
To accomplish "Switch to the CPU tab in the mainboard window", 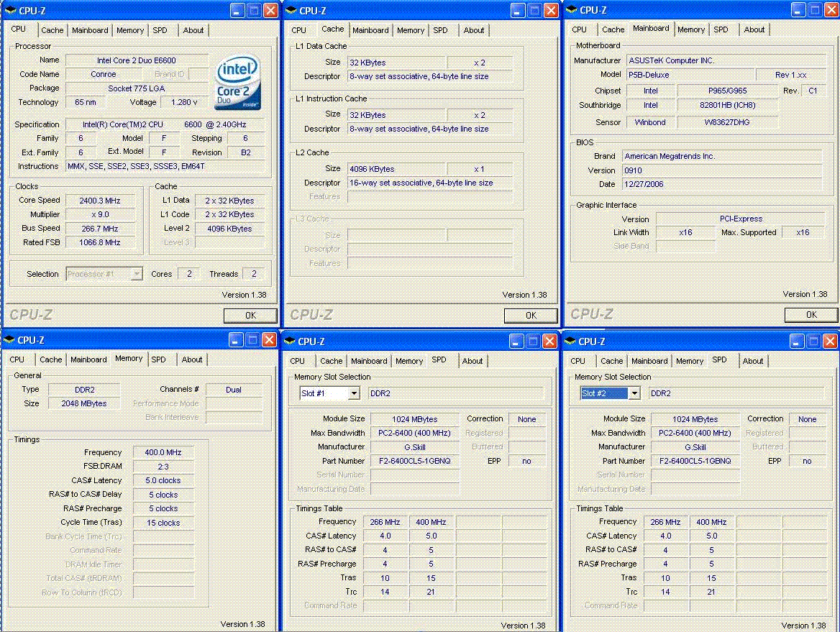I will pos(579,30).
